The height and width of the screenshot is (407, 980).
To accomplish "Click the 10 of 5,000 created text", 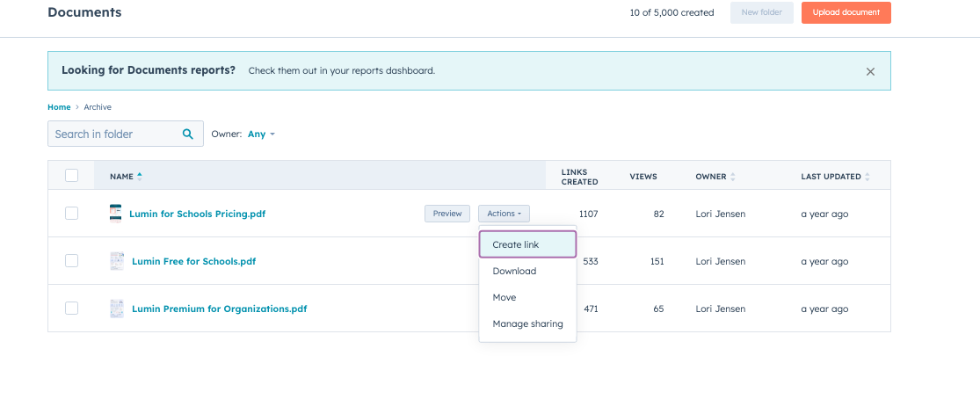I will click(671, 12).
